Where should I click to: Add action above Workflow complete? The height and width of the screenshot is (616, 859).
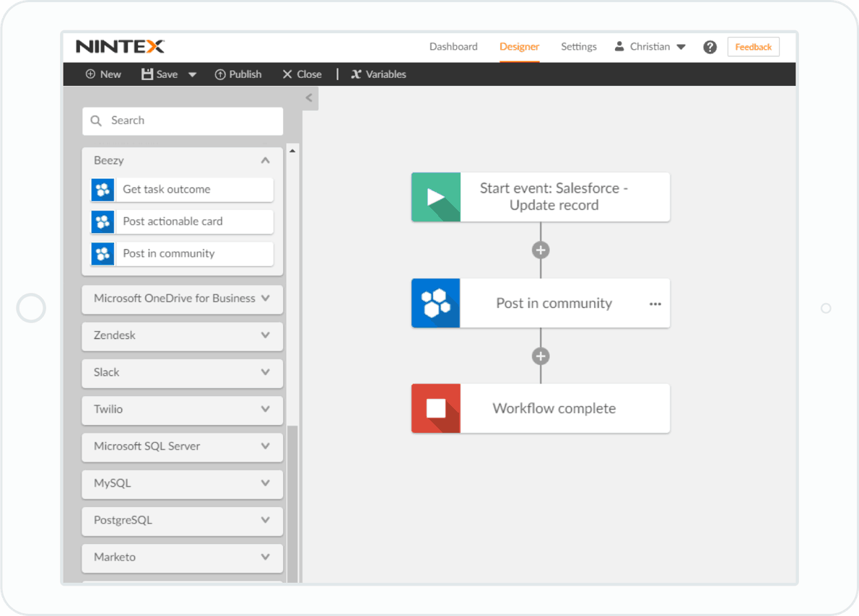541,356
